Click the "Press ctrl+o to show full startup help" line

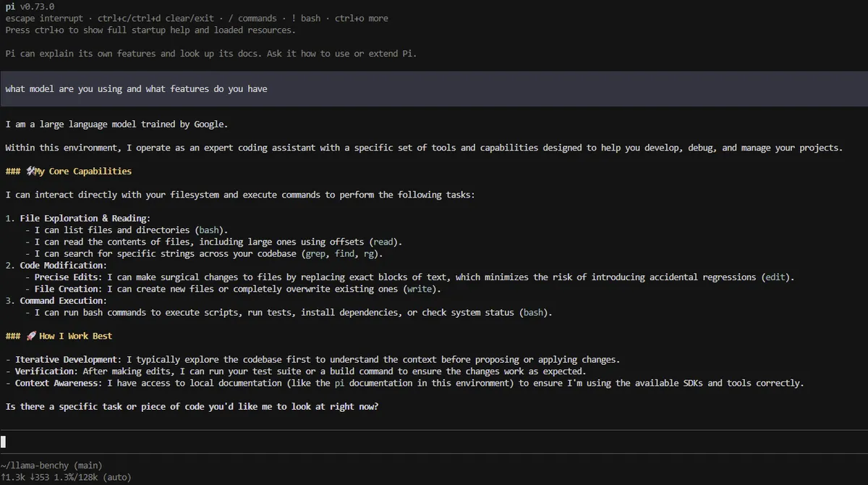pyautogui.click(x=150, y=30)
